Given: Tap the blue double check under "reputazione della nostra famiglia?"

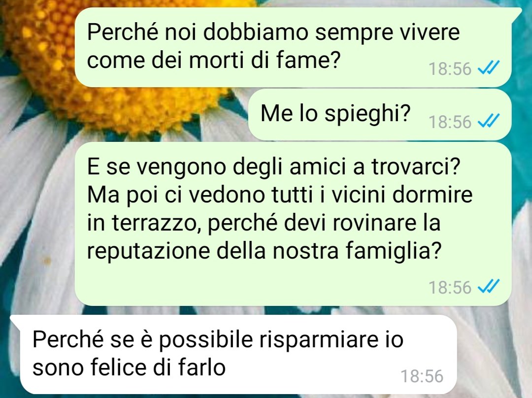Looking at the screenshot, I should (x=489, y=286).
